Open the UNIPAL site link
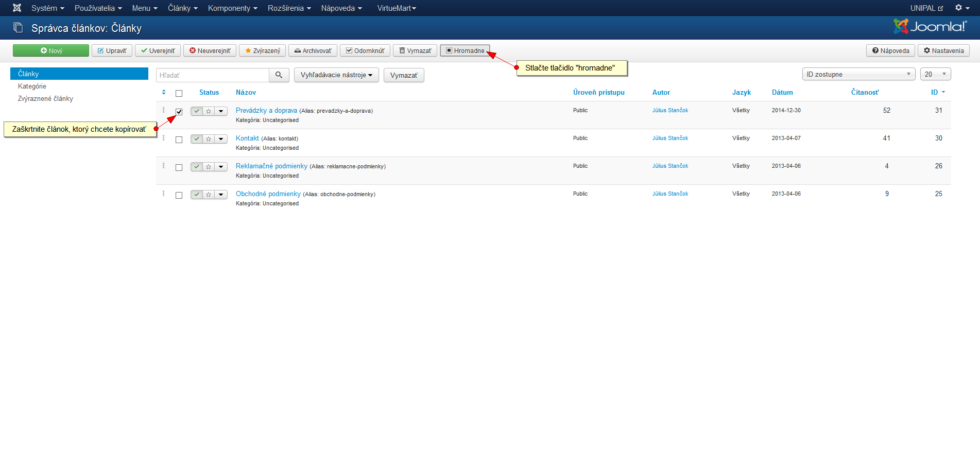Image resolution: width=980 pixels, height=471 pixels. click(926, 8)
